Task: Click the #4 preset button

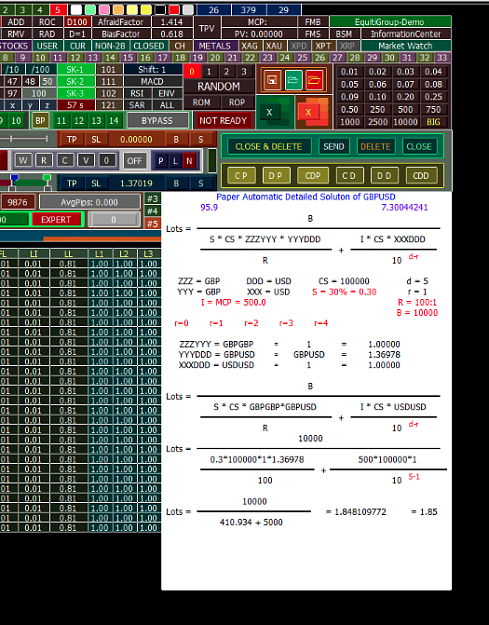Action: [x=152, y=211]
